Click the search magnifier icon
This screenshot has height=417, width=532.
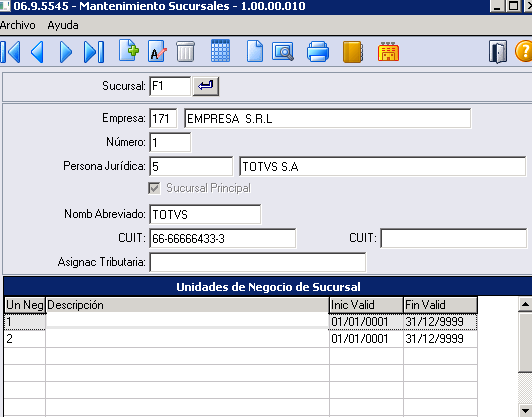tap(283, 52)
